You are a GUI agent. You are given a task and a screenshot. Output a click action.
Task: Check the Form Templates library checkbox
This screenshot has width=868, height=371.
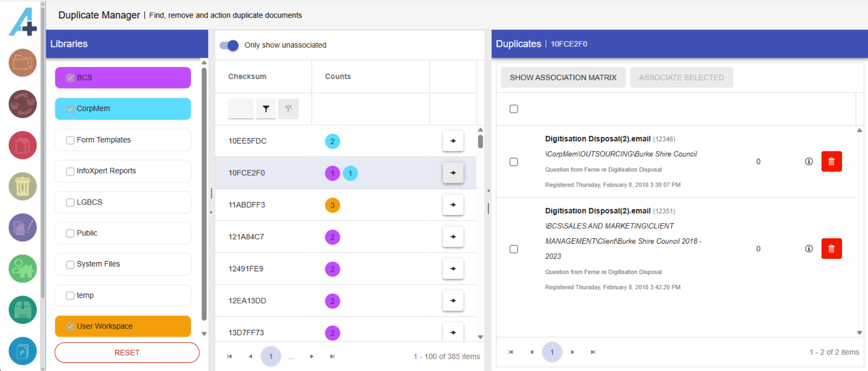[x=70, y=140]
